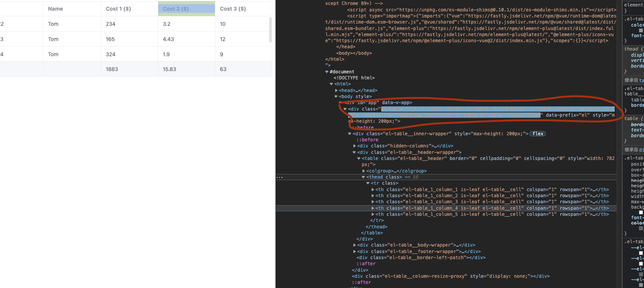Select the el-table__border-left-patch div
Image resolution: width=644 pixels, height=288 pixels.
[421, 258]
